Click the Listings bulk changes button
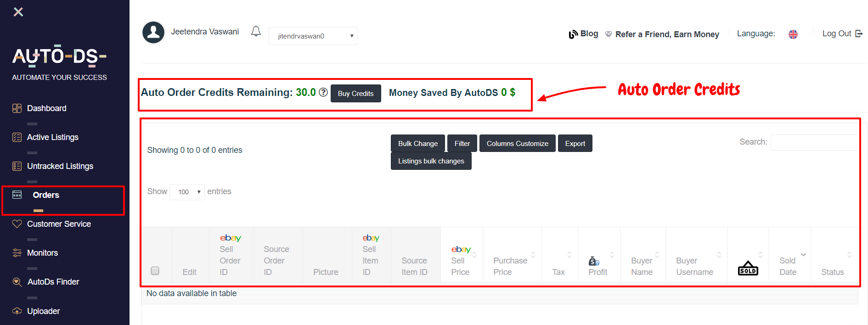868x325 pixels. point(431,161)
